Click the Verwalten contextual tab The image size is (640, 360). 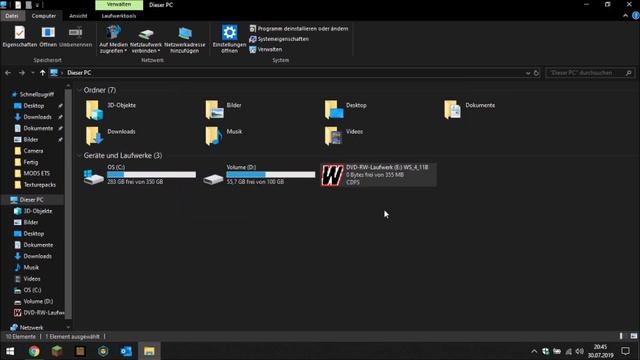(x=119, y=4)
